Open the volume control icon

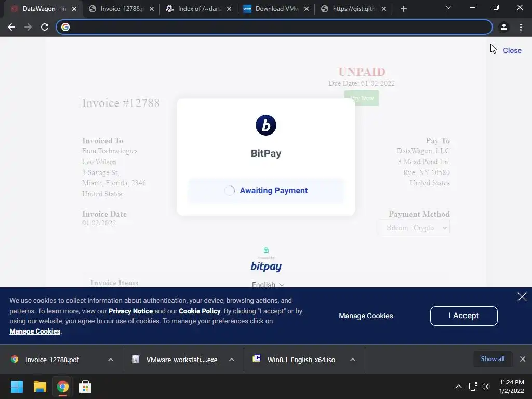coord(485,387)
